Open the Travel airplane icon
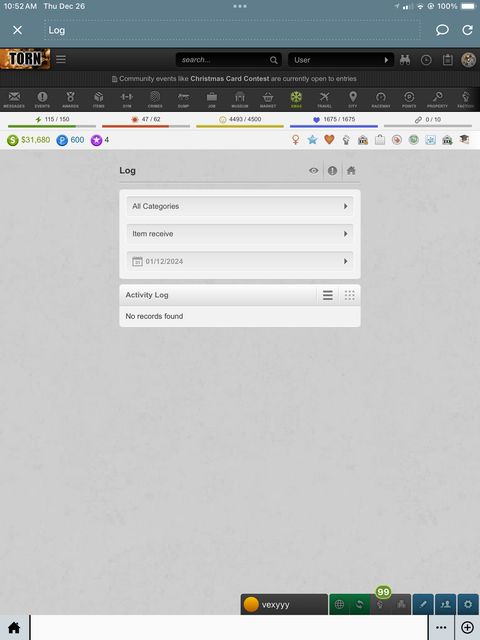 [x=324, y=99]
